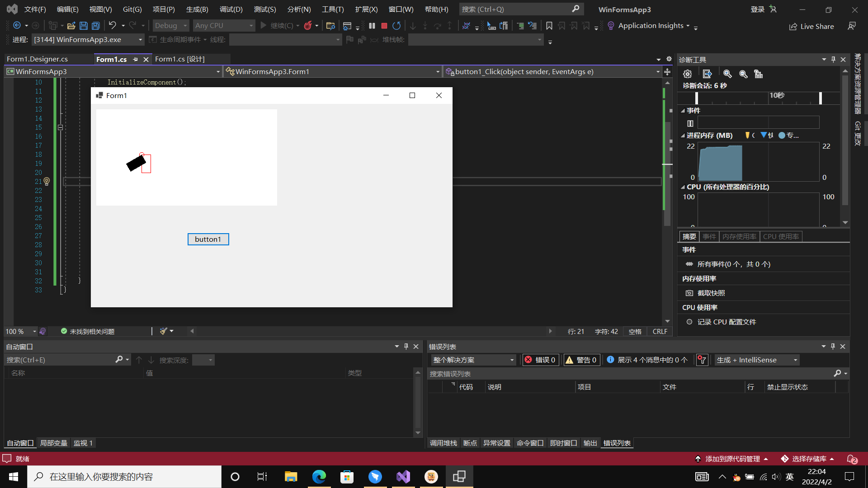Toggle the Warnings 0 filter button

point(582,360)
